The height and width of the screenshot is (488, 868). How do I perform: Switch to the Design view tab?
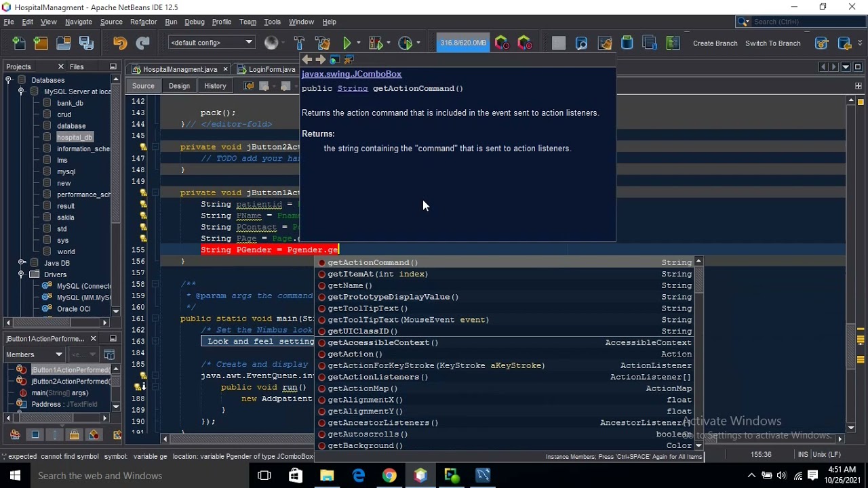pos(179,86)
